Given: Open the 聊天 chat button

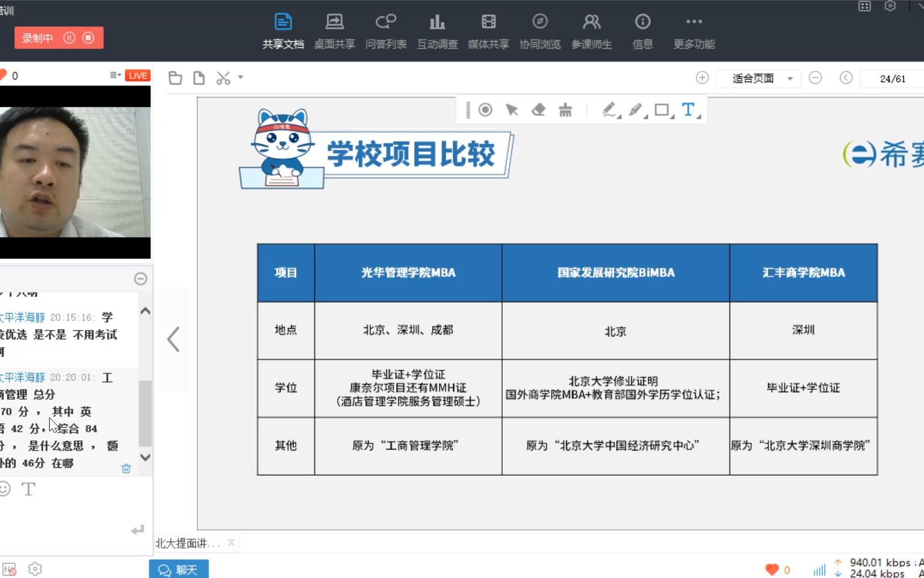Looking at the screenshot, I should (x=179, y=569).
